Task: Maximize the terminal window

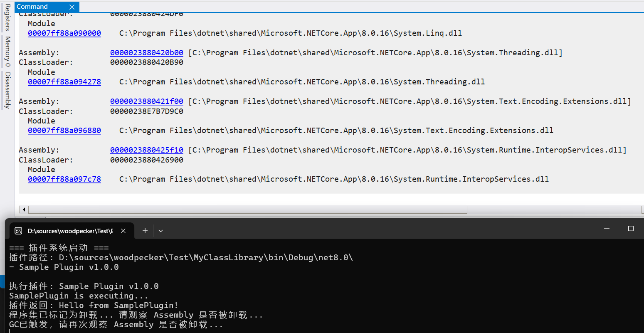Action: (x=631, y=229)
